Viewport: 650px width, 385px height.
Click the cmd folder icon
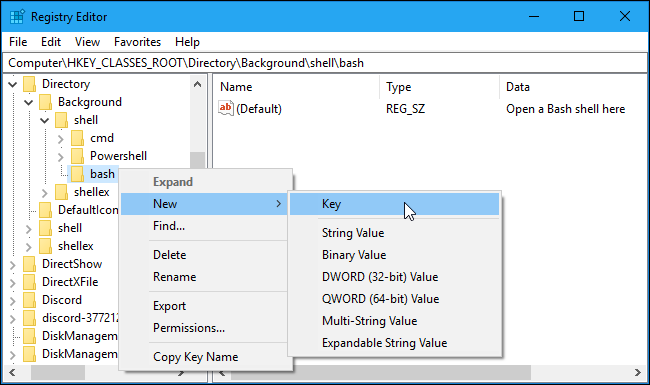pos(77,138)
